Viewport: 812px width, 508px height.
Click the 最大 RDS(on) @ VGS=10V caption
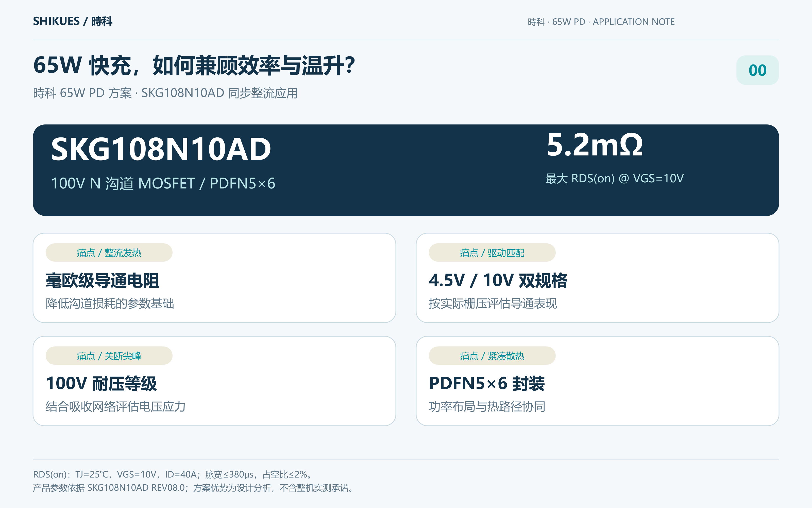tap(614, 178)
